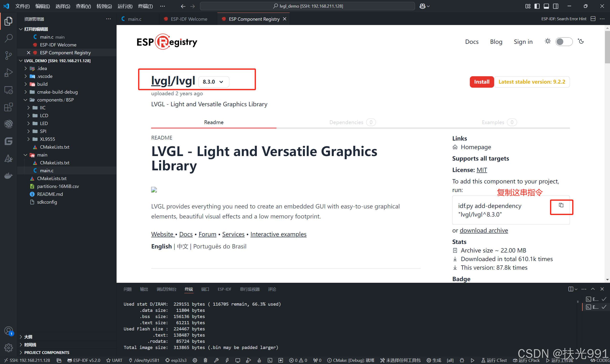610x364 pixels.
Task: Toggle the primary sidebar layout control
Action: point(537,6)
